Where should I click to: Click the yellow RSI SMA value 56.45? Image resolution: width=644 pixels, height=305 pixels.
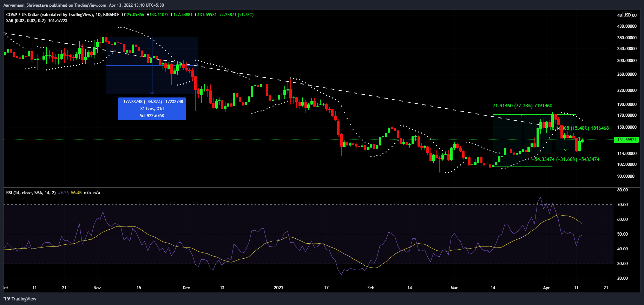[x=76, y=193]
